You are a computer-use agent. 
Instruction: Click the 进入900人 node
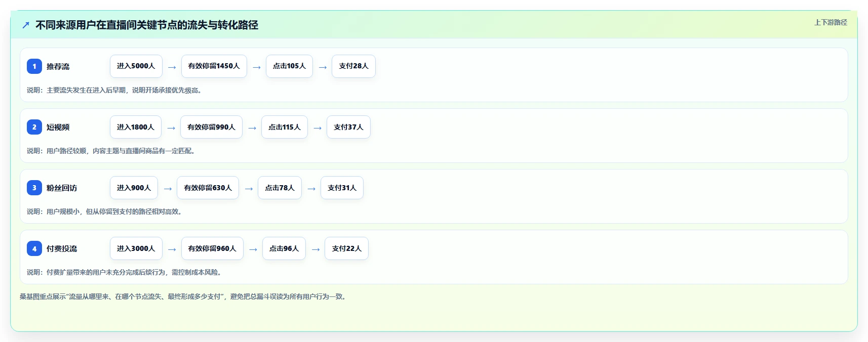(x=134, y=188)
